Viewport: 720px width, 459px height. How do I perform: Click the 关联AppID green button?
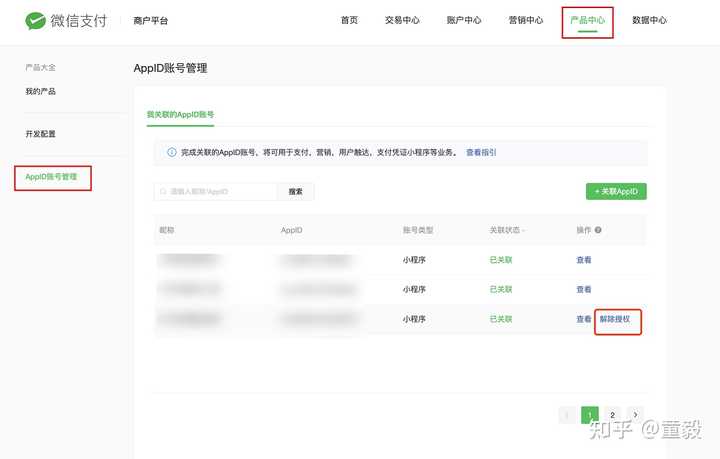click(616, 191)
